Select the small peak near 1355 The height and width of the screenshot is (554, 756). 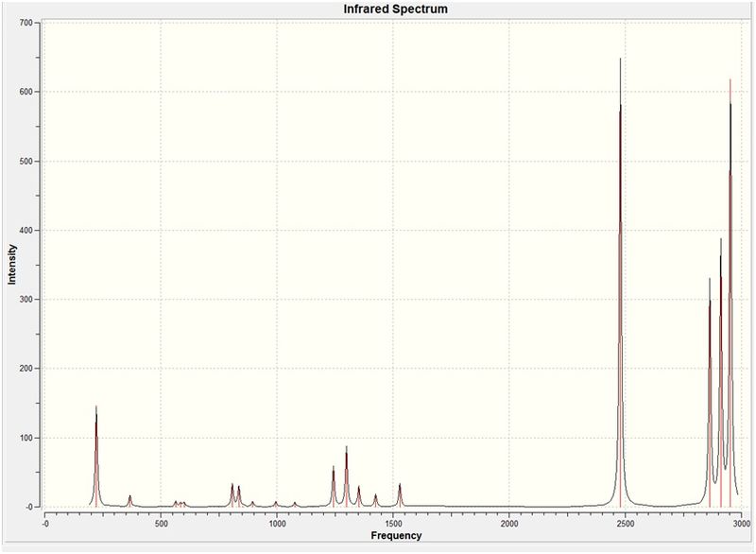click(359, 496)
